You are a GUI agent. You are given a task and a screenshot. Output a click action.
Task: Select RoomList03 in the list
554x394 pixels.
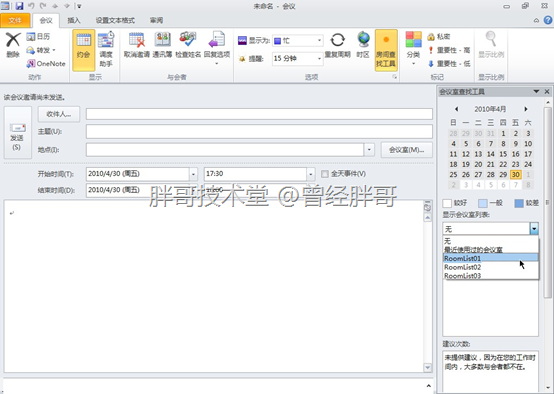[491, 276]
